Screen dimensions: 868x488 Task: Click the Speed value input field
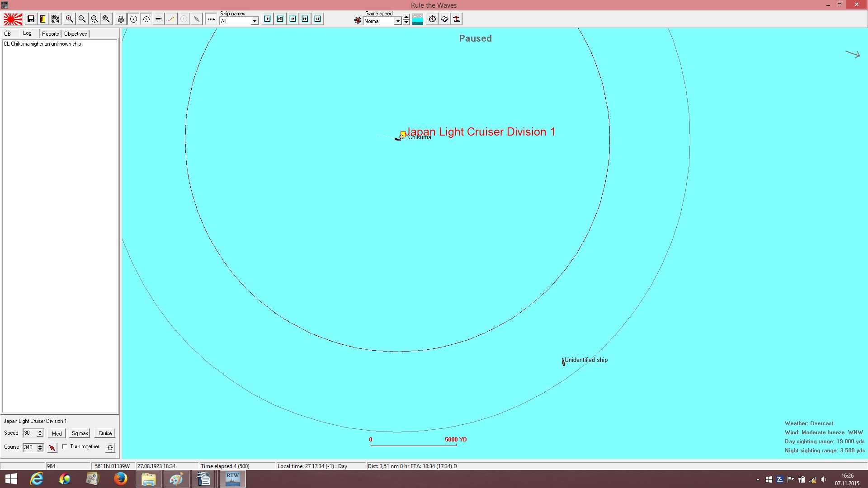coord(30,433)
